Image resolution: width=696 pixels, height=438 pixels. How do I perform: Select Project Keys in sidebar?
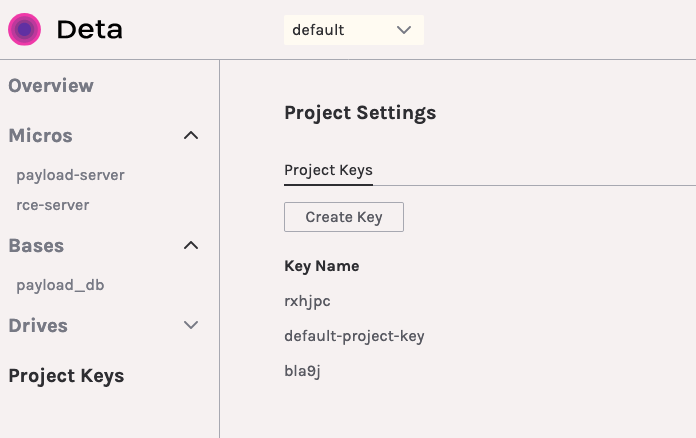click(66, 376)
